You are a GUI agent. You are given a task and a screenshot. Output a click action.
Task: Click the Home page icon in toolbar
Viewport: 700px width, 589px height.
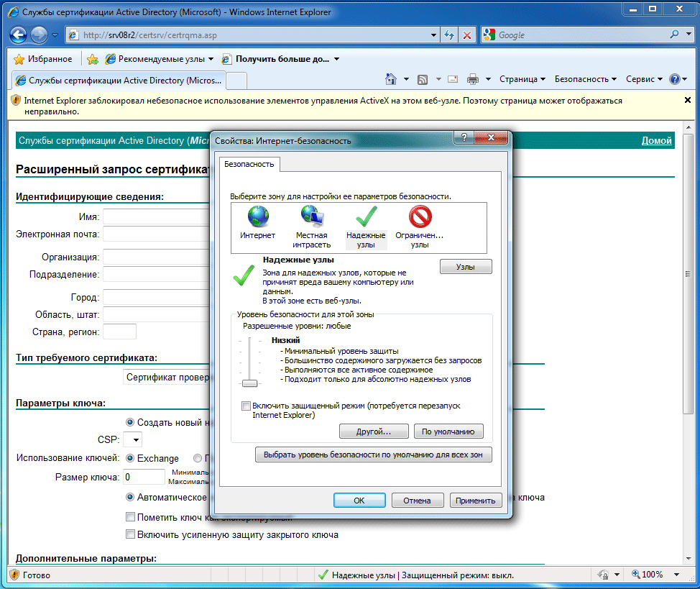tap(391, 79)
